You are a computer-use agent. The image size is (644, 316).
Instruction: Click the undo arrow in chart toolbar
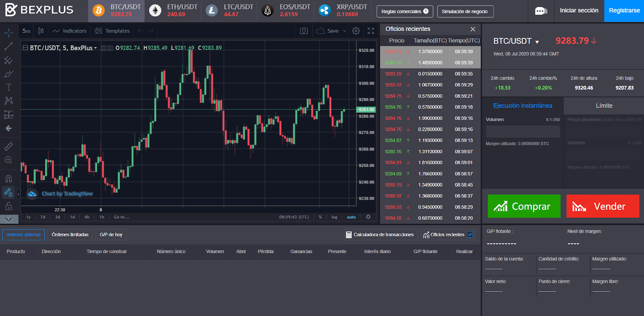pyautogui.click(x=140, y=31)
